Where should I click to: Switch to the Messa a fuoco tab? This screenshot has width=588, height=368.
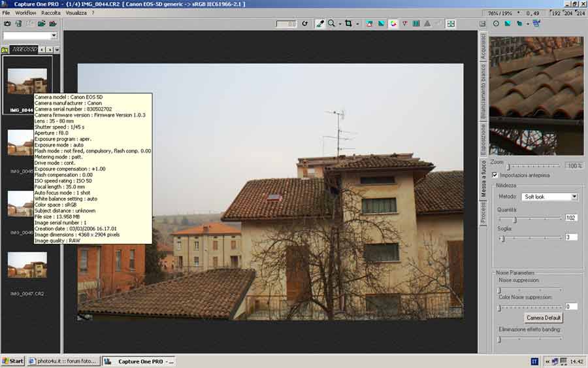pos(483,178)
